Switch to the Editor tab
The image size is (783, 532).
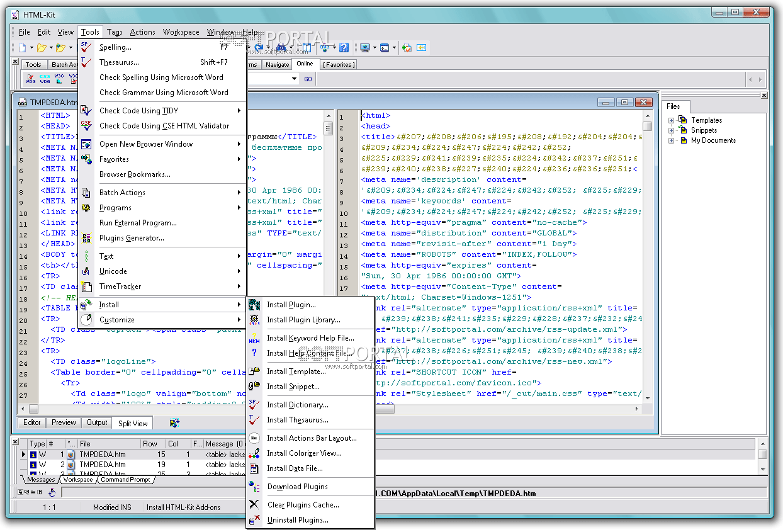pyautogui.click(x=32, y=423)
